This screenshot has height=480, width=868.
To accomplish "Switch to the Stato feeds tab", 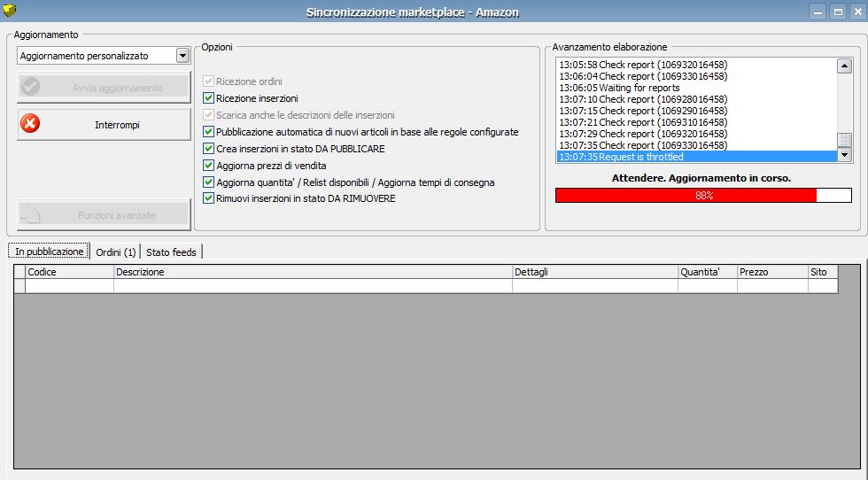I will click(171, 252).
